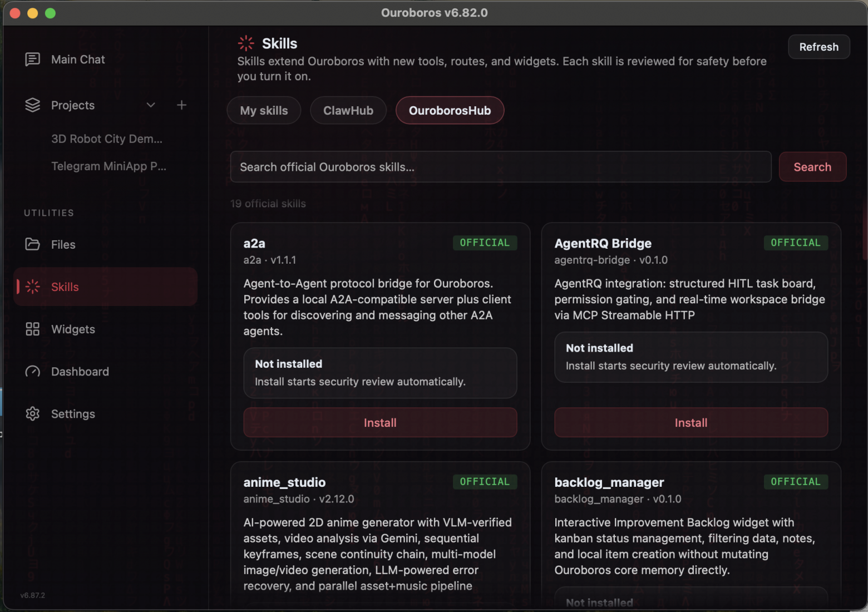Screen dimensions: 868x612
Task: Minimize the Ouroboros window
Action: 33,13
